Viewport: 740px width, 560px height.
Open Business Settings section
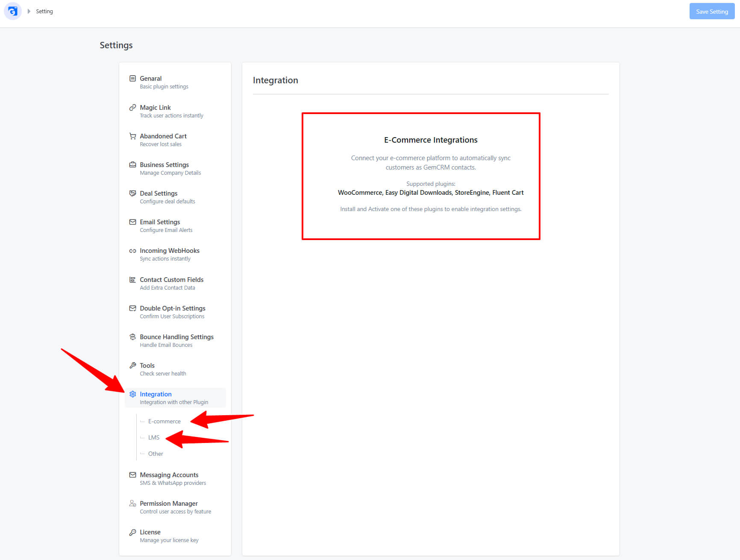point(175,169)
